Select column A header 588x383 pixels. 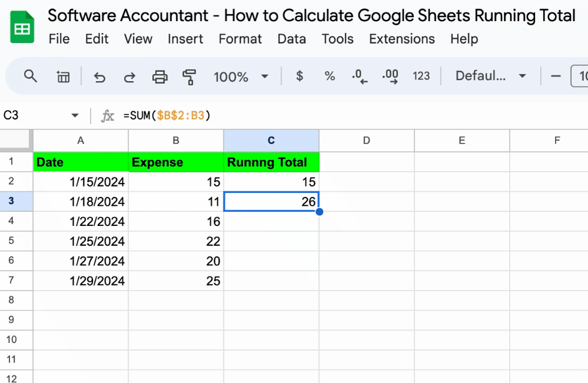[x=81, y=141]
